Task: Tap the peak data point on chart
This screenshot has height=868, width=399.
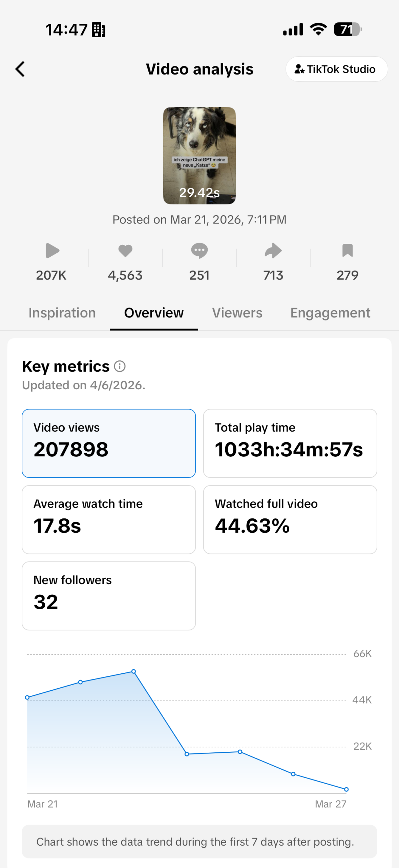Action: tap(134, 671)
